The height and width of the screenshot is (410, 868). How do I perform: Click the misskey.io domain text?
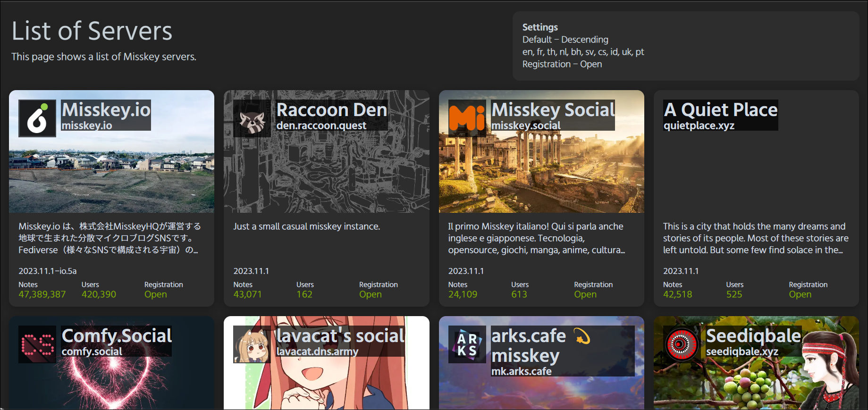[87, 126]
